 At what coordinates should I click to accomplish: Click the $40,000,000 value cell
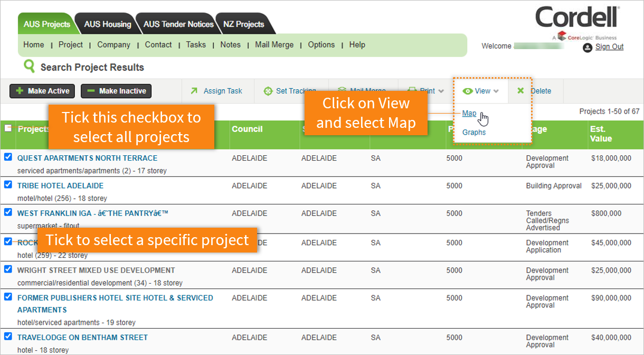pyautogui.click(x=611, y=338)
